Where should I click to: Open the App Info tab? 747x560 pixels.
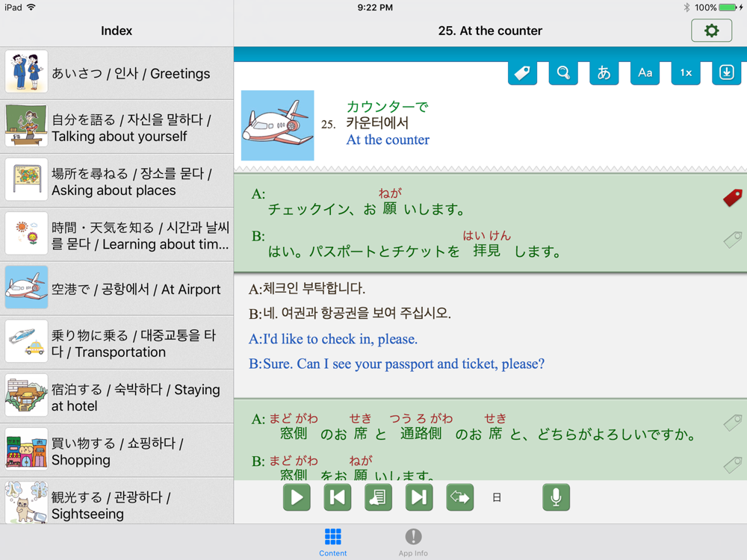pyautogui.click(x=413, y=542)
